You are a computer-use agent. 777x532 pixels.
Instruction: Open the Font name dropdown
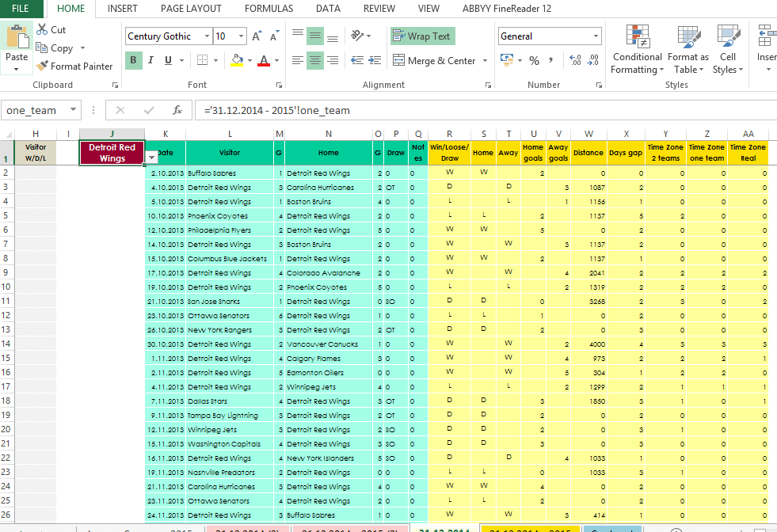coord(208,36)
